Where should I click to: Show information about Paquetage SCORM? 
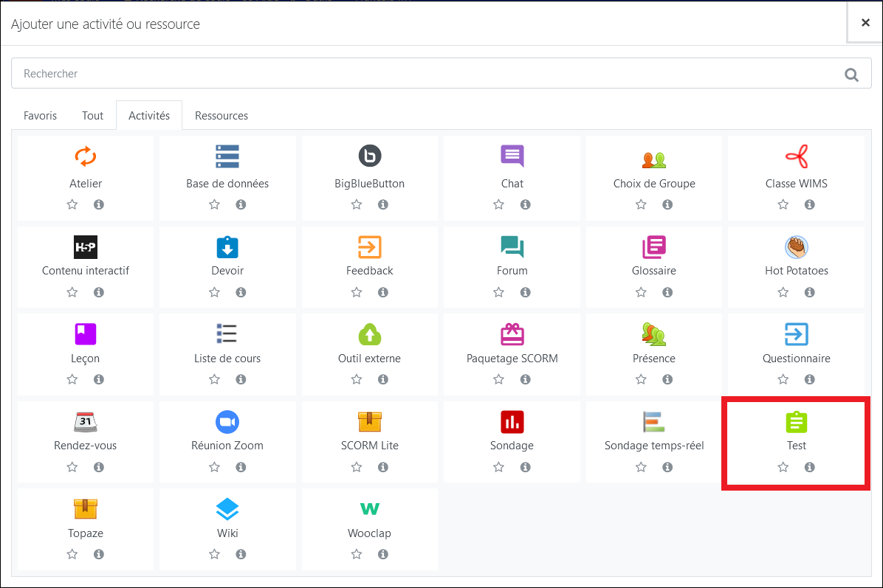point(525,380)
